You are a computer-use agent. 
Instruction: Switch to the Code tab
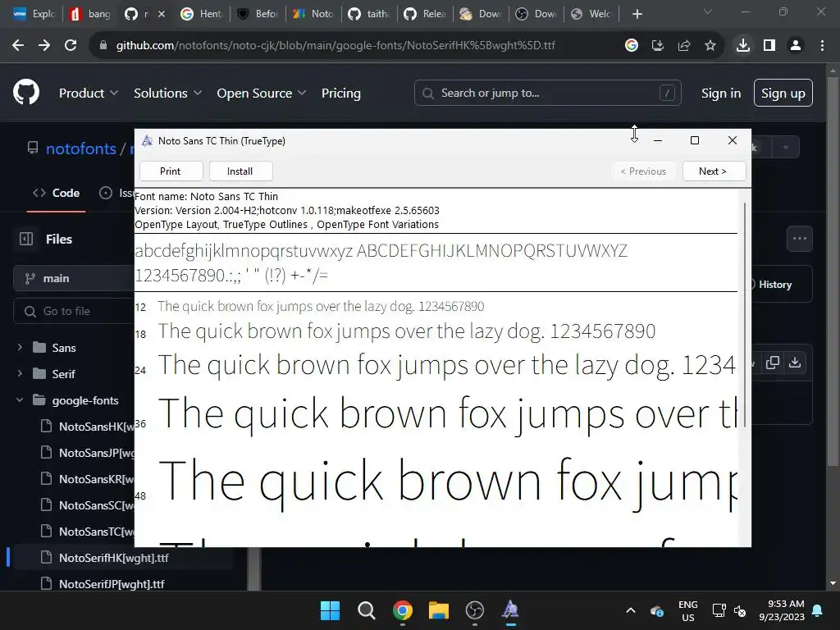pyautogui.click(x=57, y=193)
